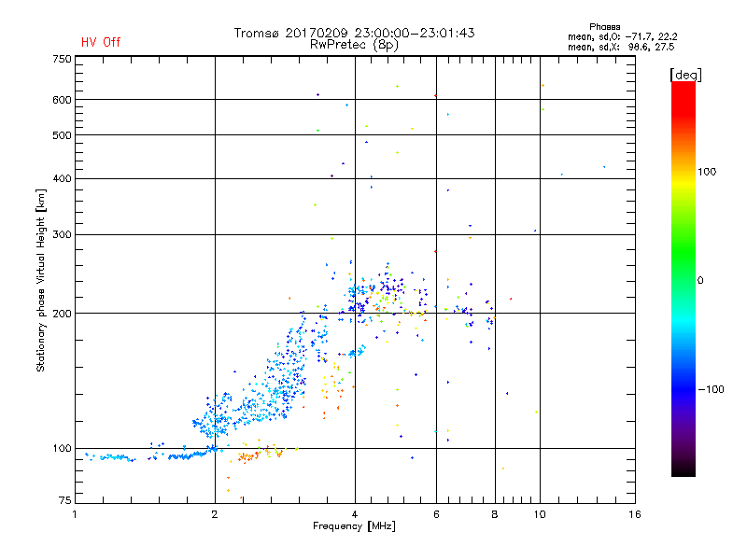Click the y-axis tick label '300'
Viewport: 747px width, 560px height.
pos(62,235)
